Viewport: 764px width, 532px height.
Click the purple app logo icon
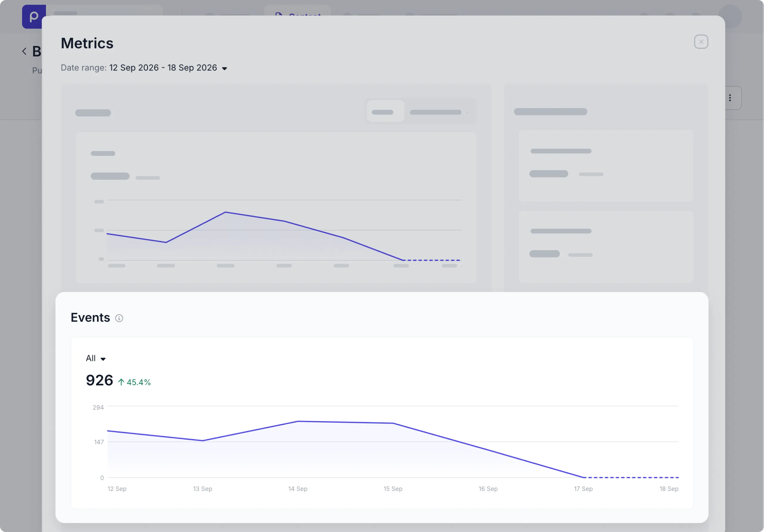click(x=34, y=17)
